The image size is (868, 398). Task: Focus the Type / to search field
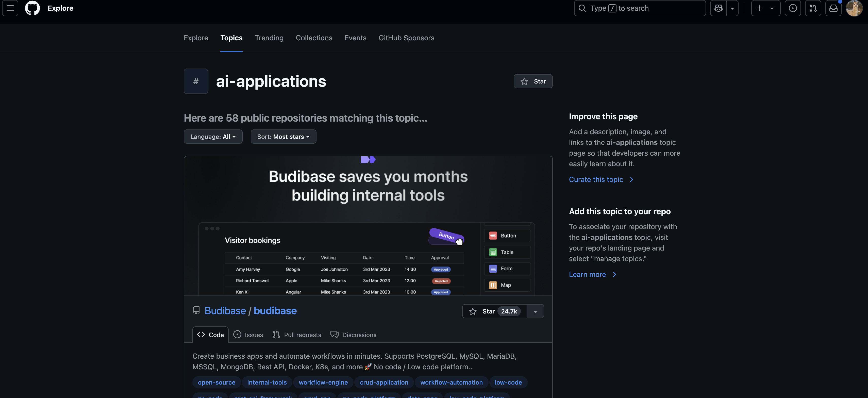(640, 8)
